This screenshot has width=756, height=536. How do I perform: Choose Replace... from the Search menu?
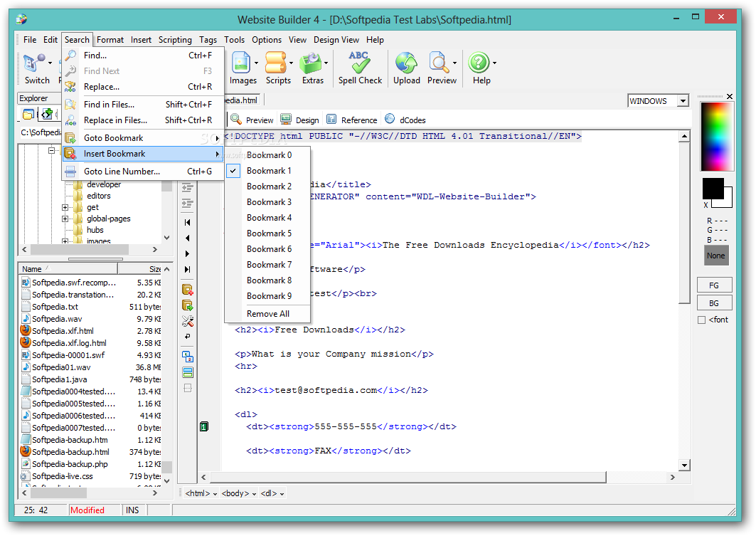tap(144, 87)
